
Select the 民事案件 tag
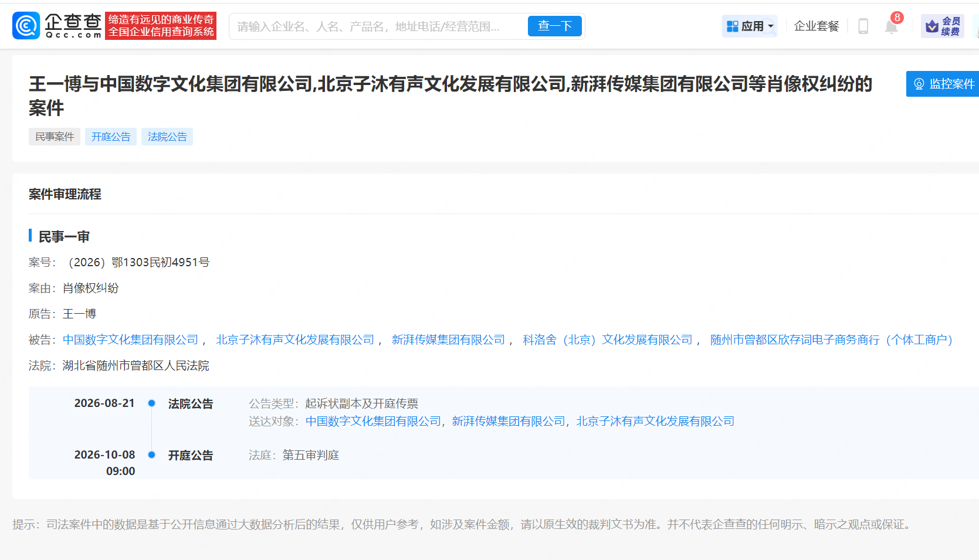coord(55,137)
